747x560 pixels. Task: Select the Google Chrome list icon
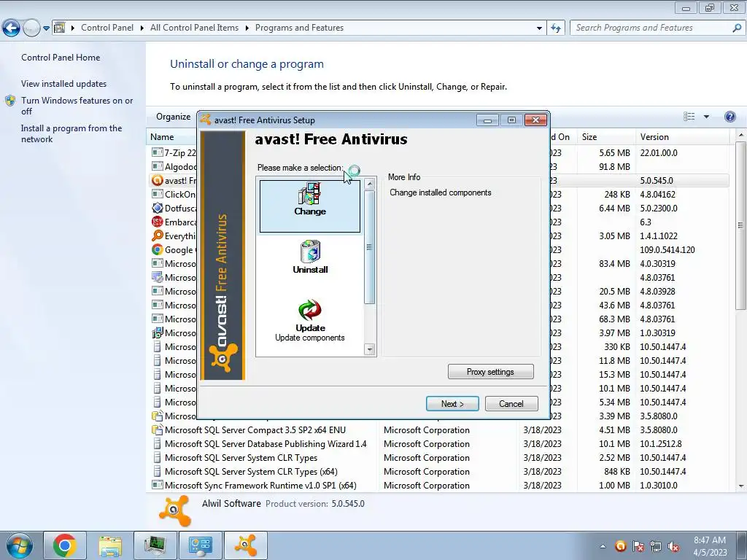158,249
